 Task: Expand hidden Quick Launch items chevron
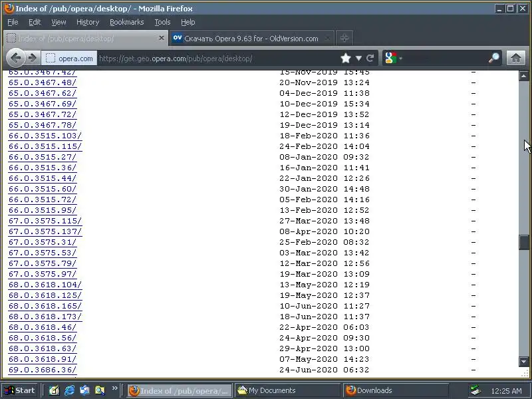coord(114,388)
